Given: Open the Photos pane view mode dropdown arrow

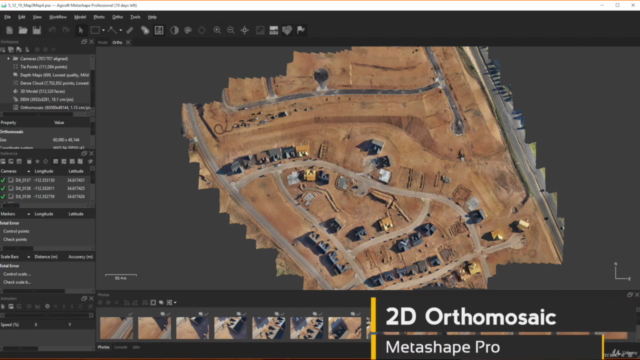Looking at the screenshot, I should pos(175,302).
